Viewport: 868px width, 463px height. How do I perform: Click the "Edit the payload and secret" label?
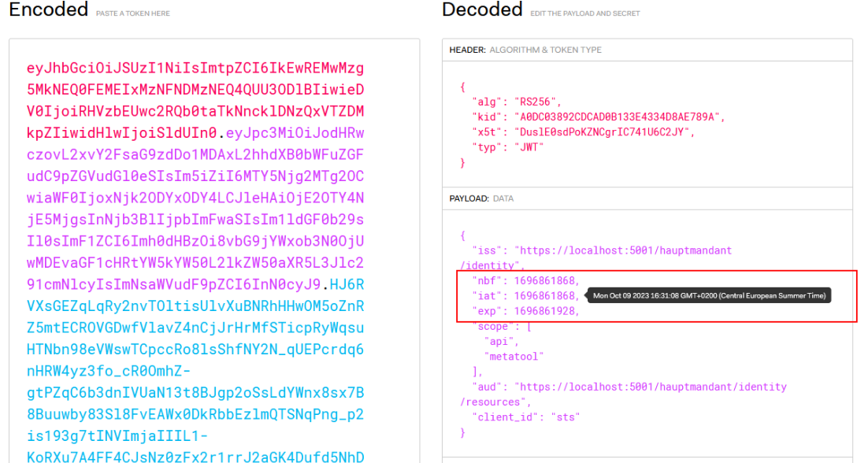[x=584, y=13]
